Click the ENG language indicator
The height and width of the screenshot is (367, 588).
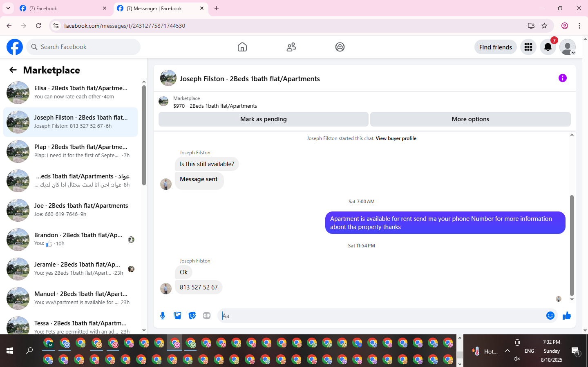click(529, 351)
